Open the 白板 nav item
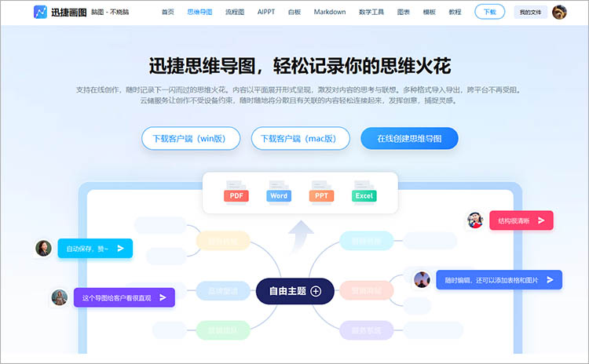 pyautogui.click(x=294, y=12)
